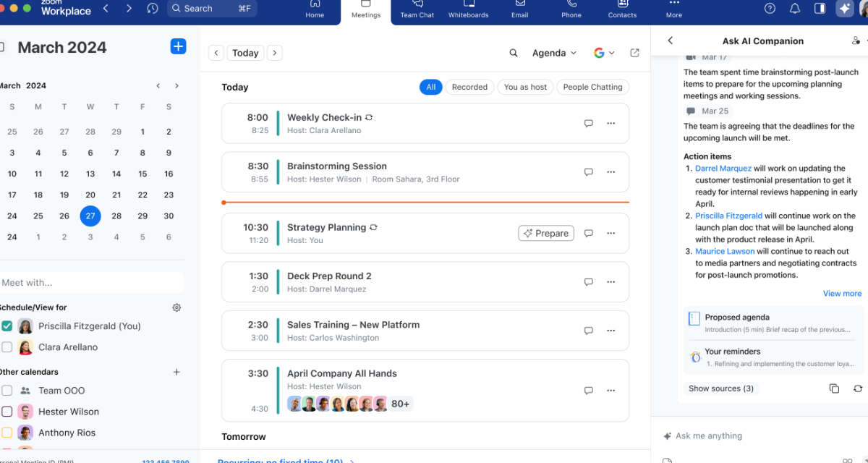Go to previous month in mini calendar
The height and width of the screenshot is (463, 868).
coord(158,85)
